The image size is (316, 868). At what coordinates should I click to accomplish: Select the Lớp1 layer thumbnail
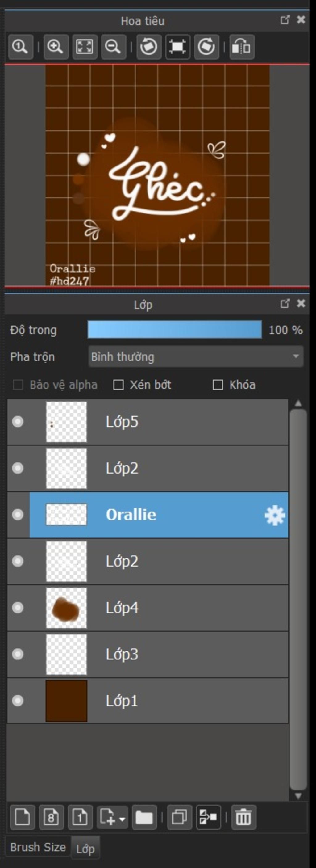coord(66,701)
